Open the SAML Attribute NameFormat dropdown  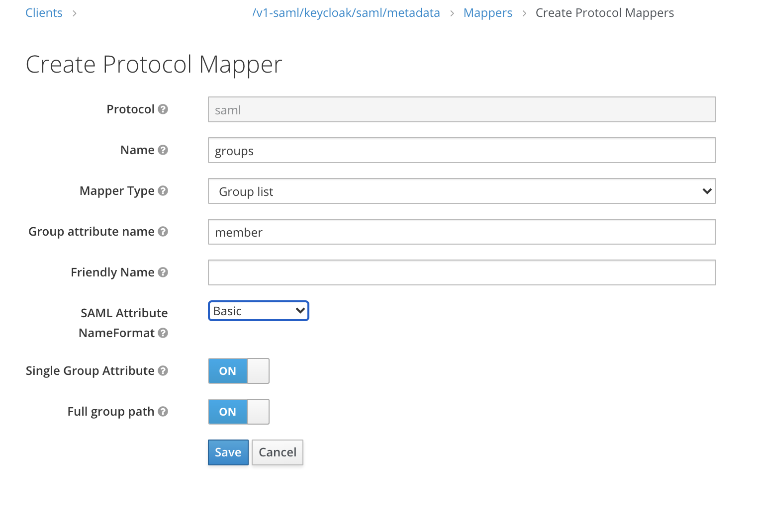pyautogui.click(x=258, y=310)
